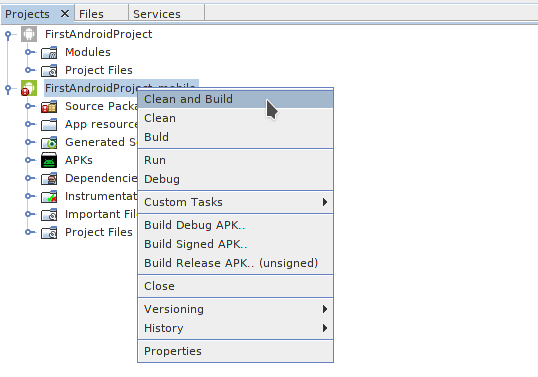Screen dimensions: 538x377
Task: Expand the Modules node
Action: click(28, 52)
